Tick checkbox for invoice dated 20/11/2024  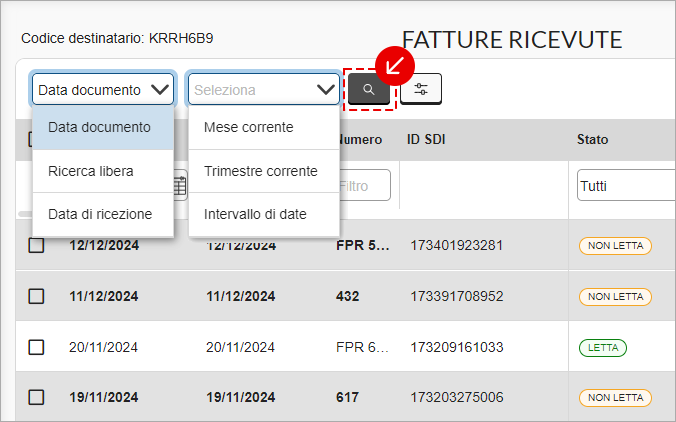[x=36, y=347]
